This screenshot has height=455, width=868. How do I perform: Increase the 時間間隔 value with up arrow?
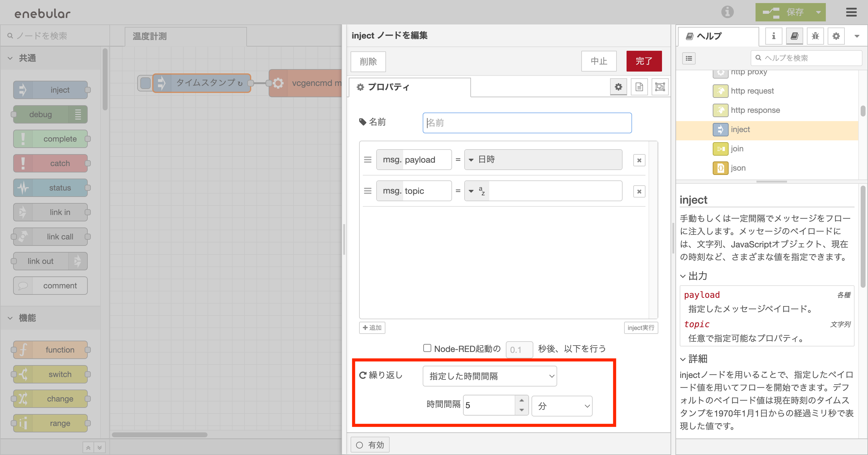pyautogui.click(x=522, y=400)
